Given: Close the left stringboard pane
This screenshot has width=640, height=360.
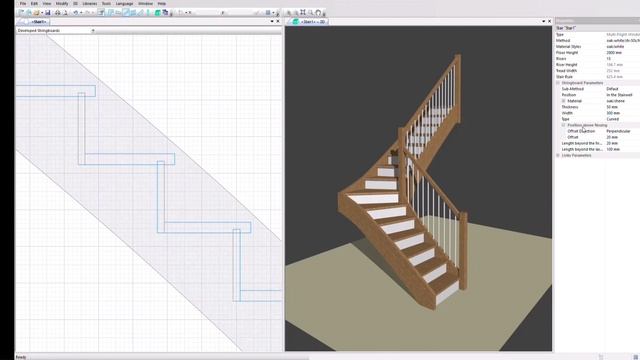Looking at the screenshot, I should click(278, 21).
